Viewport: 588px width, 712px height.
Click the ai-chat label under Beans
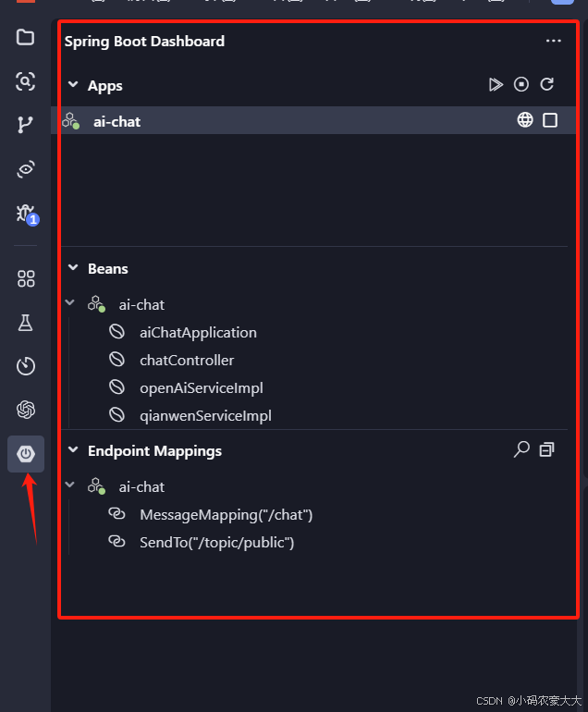click(x=141, y=305)
